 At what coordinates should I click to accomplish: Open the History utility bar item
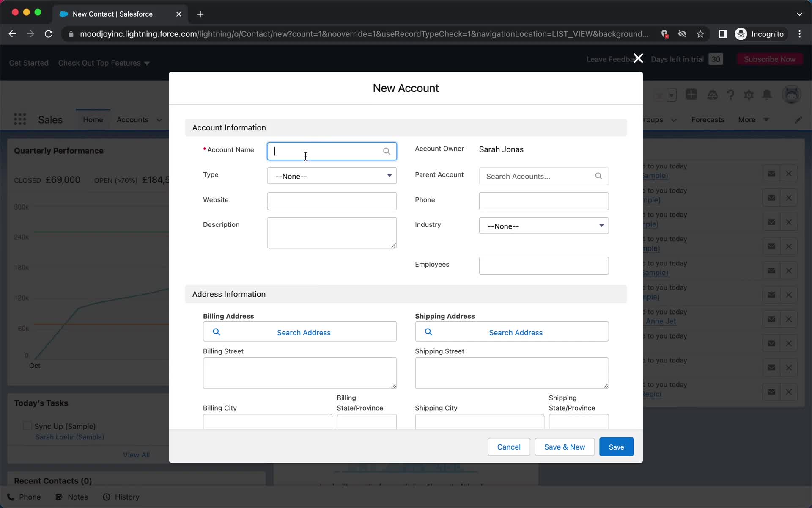pos(121,497)
